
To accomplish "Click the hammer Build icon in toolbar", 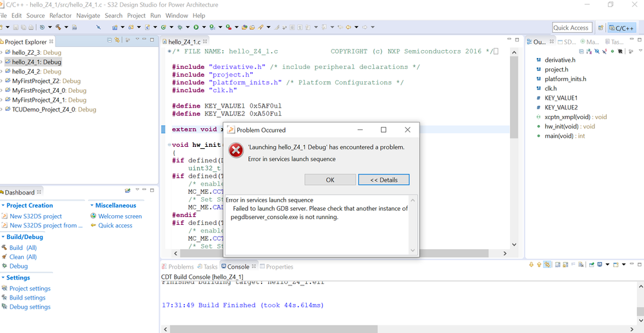I will tap(58, 27).
